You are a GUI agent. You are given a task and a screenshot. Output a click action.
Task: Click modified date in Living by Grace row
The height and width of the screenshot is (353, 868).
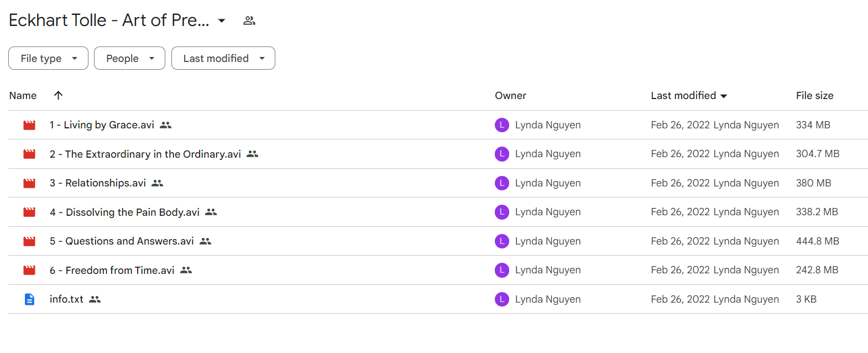680,125
